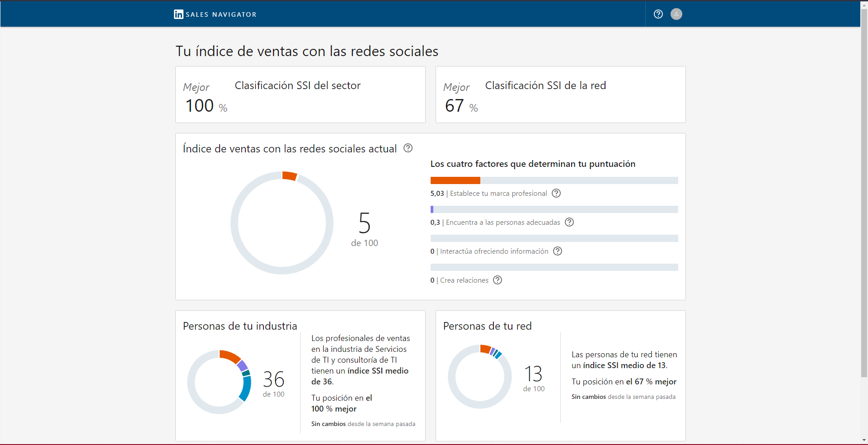Click Sin cambios text in the network card
868x445 pixels.
(589, 397)
